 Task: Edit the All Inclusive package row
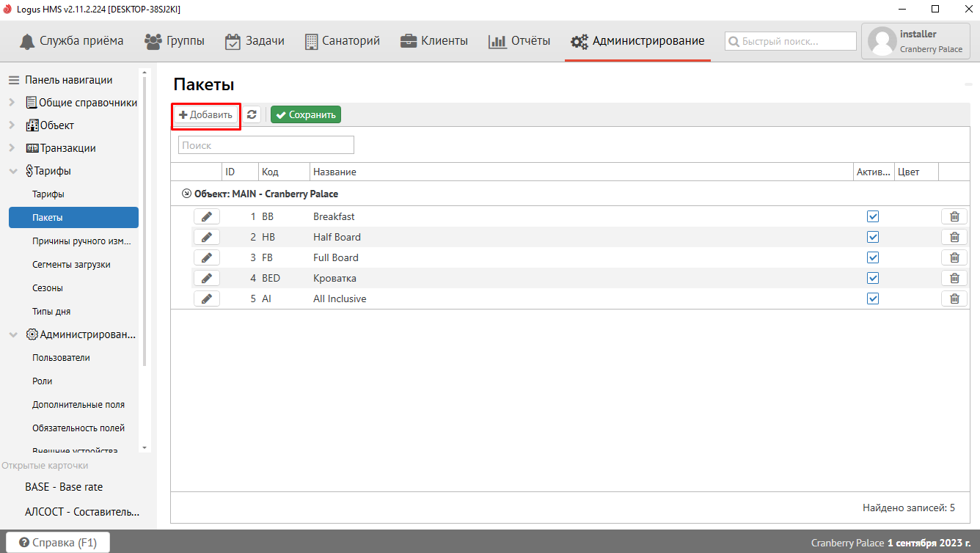[x=207, y=299]
